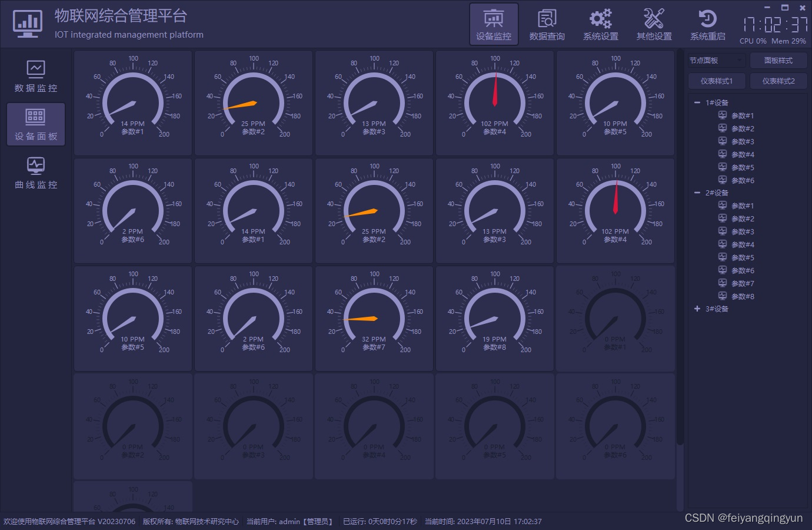
Task: Click the 面板样式 button
Action: pos(778,61)
